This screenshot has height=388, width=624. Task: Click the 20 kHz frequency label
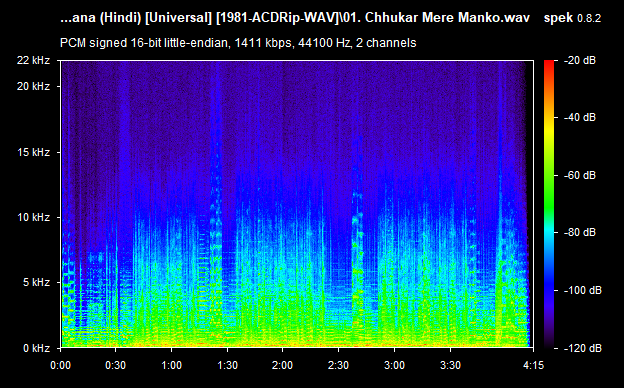click(33, 86)
